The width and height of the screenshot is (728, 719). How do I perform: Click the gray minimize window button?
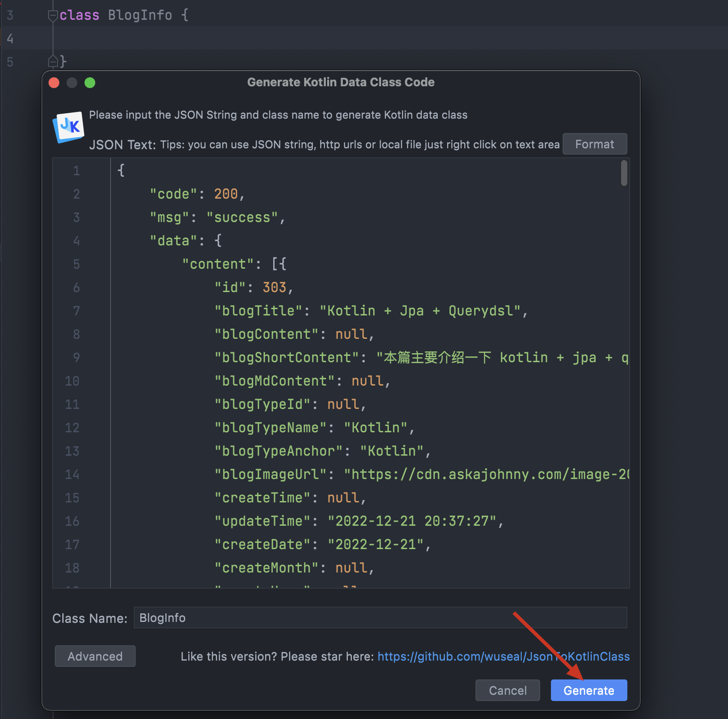point(72,83)
